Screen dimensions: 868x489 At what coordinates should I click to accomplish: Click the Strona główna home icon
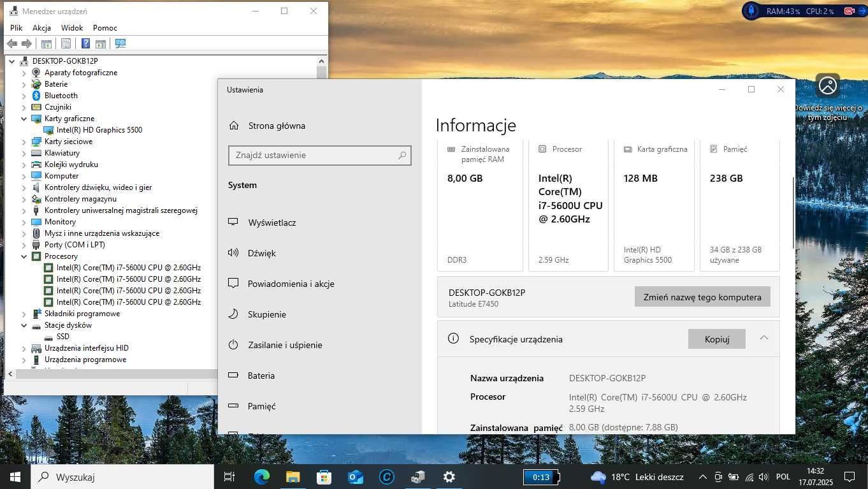click(235, 126)
